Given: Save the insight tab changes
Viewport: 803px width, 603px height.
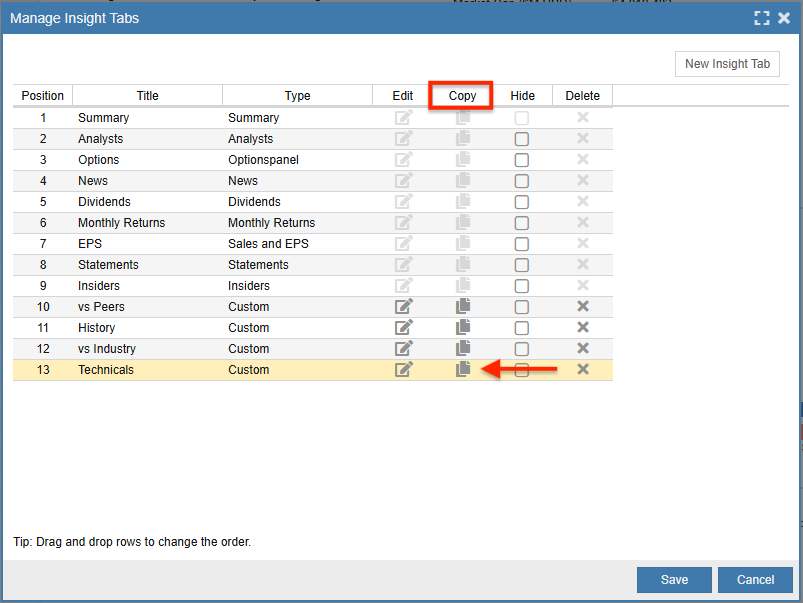Looking at the screenshot, I should coord(674,580).
